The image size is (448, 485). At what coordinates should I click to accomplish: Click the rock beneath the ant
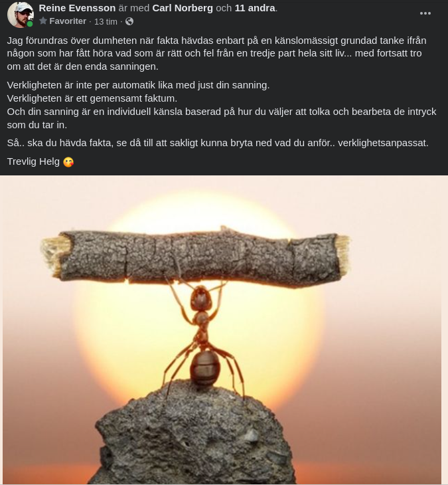tap(193, 436)
